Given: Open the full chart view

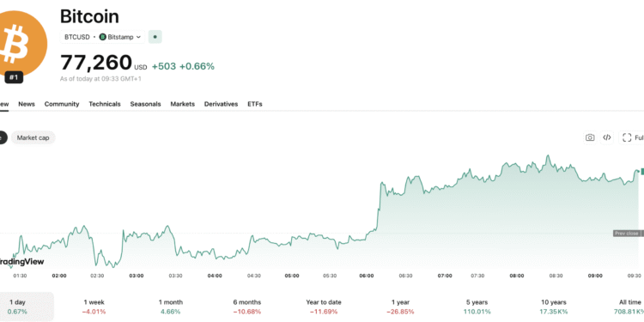Looking at the screenshot, I should click(632, 137).
